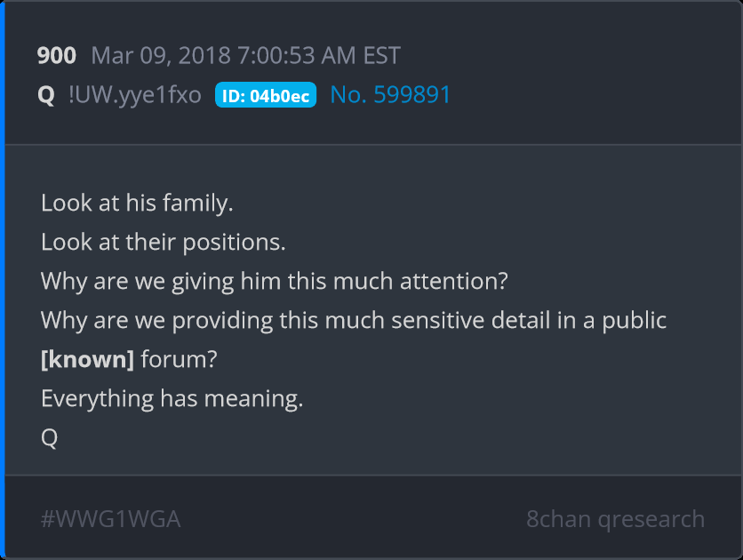This screenshot has width=743, height=560.
Task: Click the tripcode !UW.yye1fxo
Action: coord(134,95)
